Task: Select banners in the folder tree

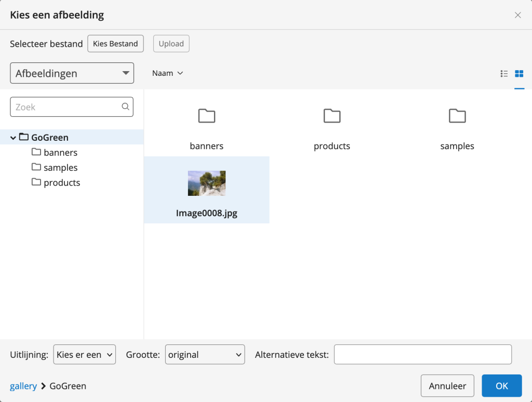Action: pyautogui.click(x=60, y=152)
